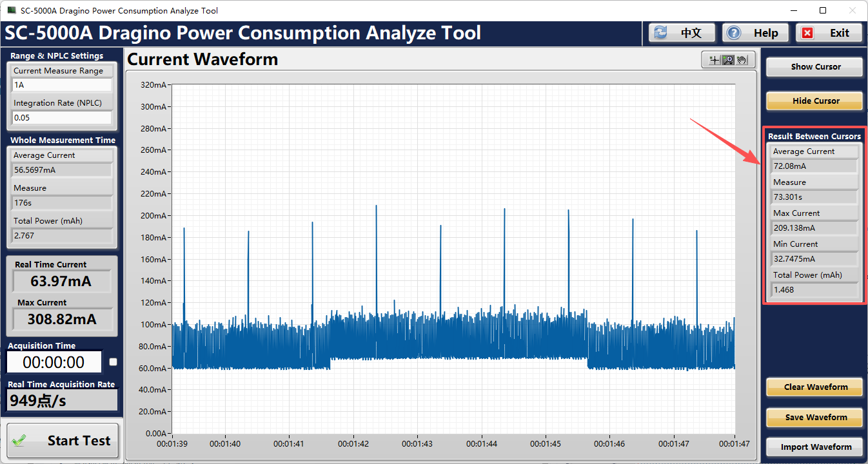Click the Import Waveform button
This screenshot has width=868, height=464.
(815, 447)
